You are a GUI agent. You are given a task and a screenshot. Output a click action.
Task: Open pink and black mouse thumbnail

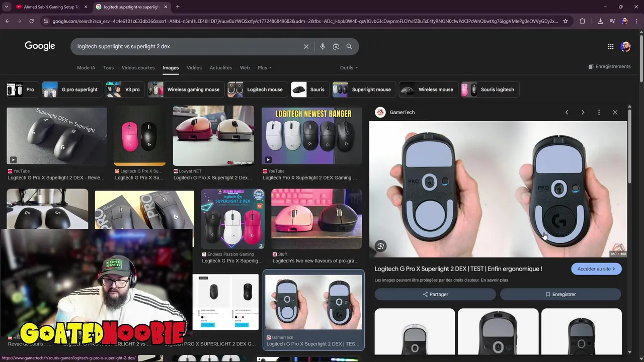point(139,136)
